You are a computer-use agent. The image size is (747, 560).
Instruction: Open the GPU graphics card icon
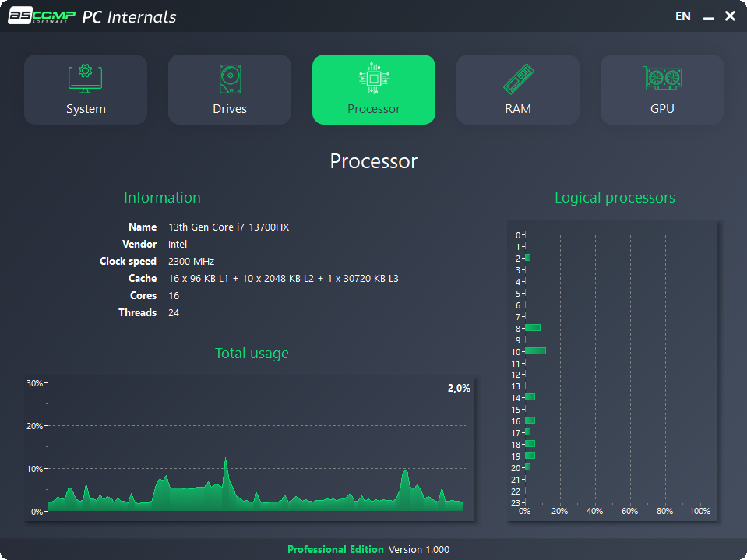click(662, 78)
